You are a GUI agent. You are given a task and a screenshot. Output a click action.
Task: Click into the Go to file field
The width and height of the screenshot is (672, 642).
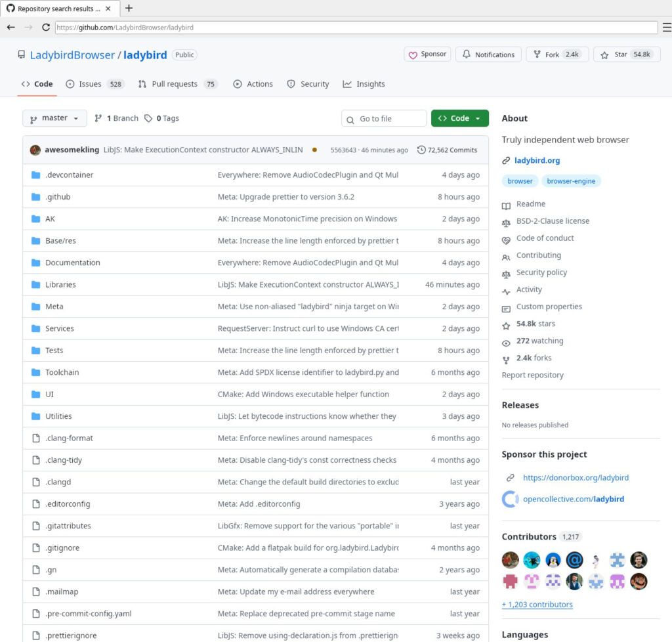384,119
